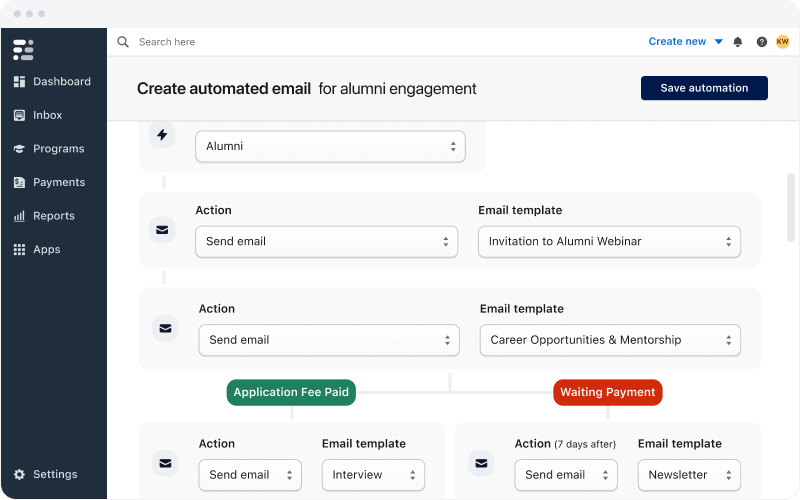This screenshot has height=500, width=800.
Task: Click the Waiting Payment branch tag
Action: 608,392
